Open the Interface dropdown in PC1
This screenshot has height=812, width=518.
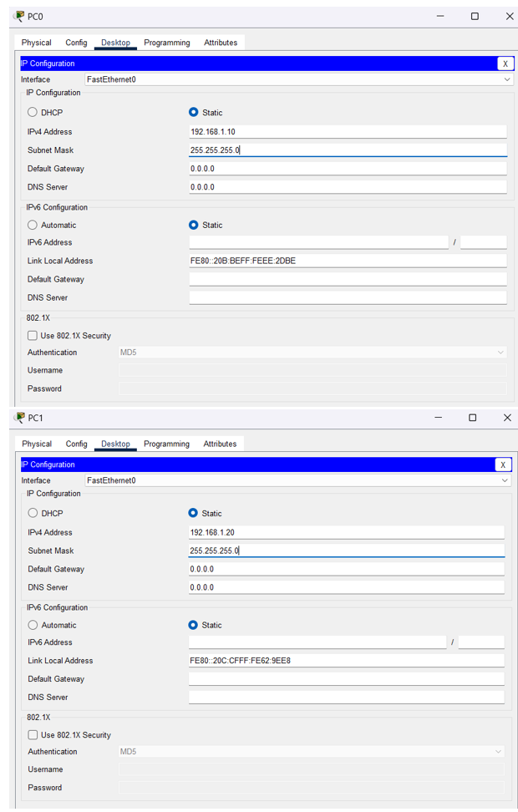[x=297, y=480]
